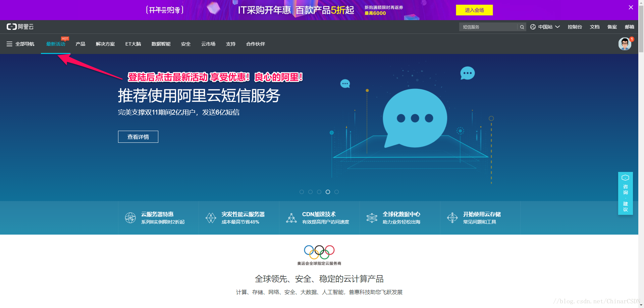This screenshot has width=644, height=308.
Task: Select the second carousel dot
Action: point(310,192)
